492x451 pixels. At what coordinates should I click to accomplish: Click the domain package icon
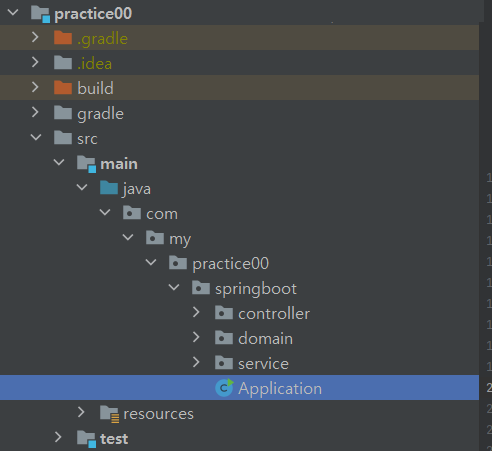tap(224, 338)
